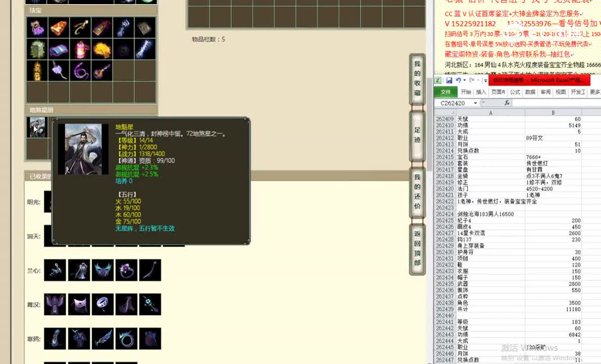
Task: Click the 兰心 set butterfly mask item
Action: point(103,270)
